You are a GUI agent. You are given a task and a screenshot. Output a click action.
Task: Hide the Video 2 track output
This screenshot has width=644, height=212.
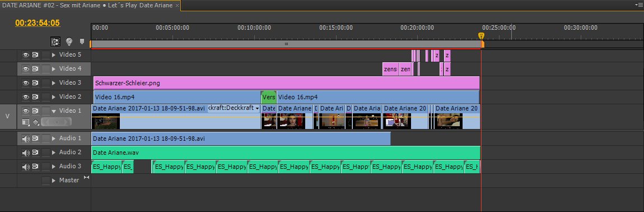[25, 96]
